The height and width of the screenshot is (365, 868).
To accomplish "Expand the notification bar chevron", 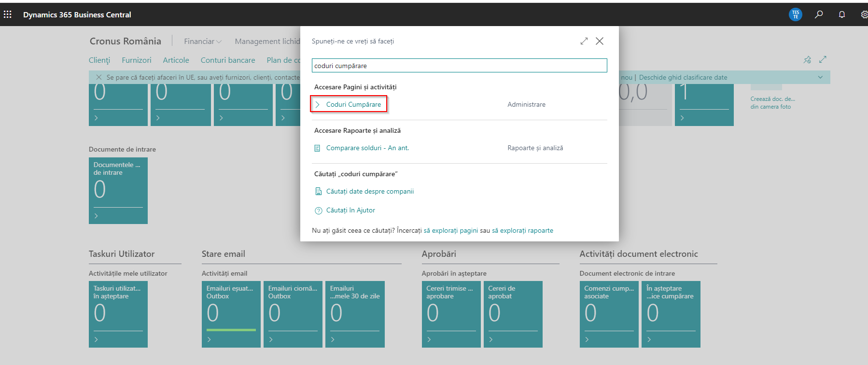I will pos(820,77).
